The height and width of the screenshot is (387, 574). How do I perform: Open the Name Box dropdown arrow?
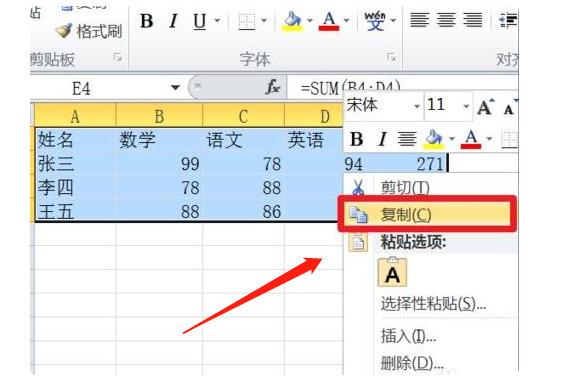coord(175,88)
